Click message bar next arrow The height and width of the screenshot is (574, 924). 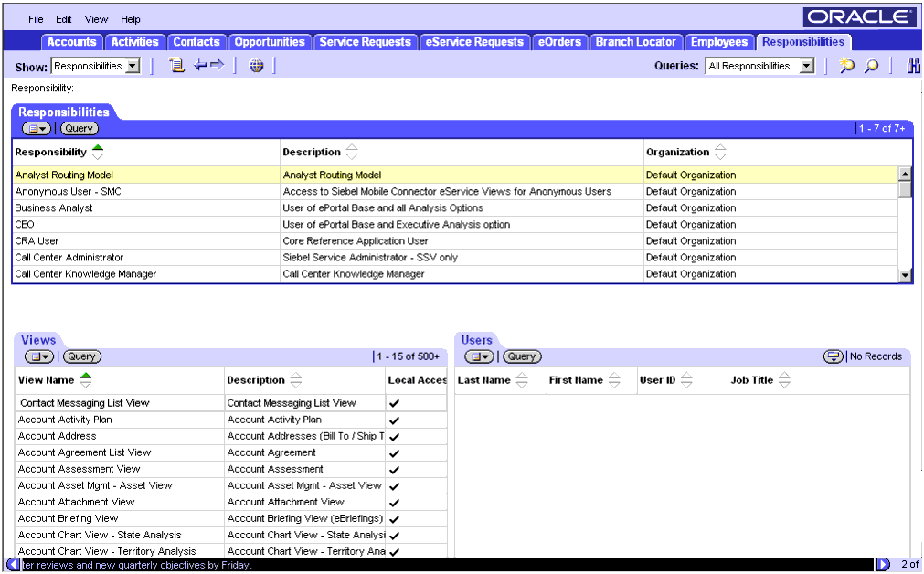click(x=883, y=565)
